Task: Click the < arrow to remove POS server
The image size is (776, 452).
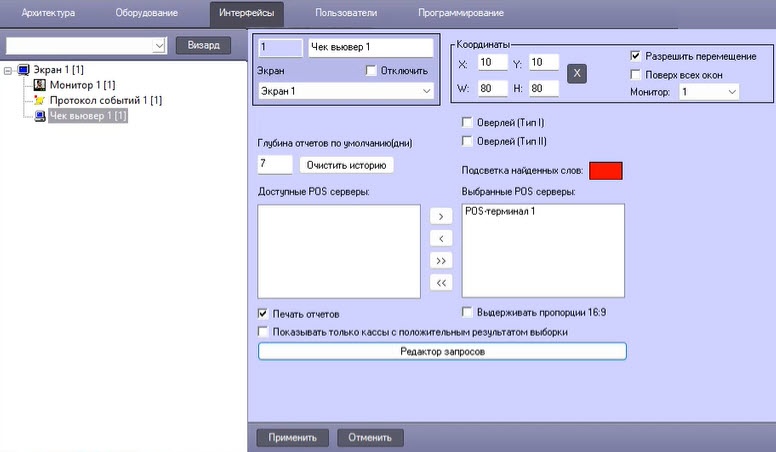Action: [441, 239]
